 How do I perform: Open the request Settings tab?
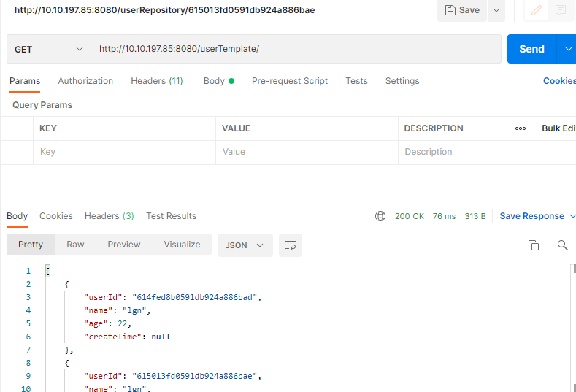pos(402,81)
